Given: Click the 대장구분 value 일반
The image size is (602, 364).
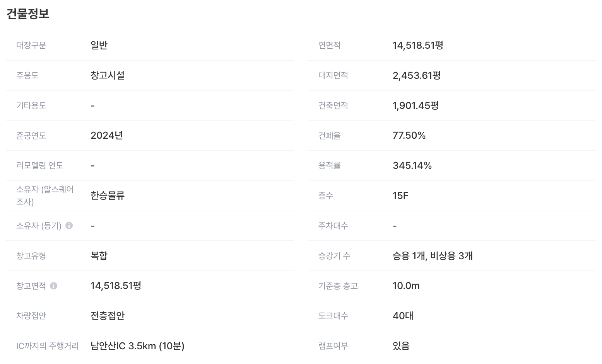Looking at the screenshot, I should (x=99, y=45).
